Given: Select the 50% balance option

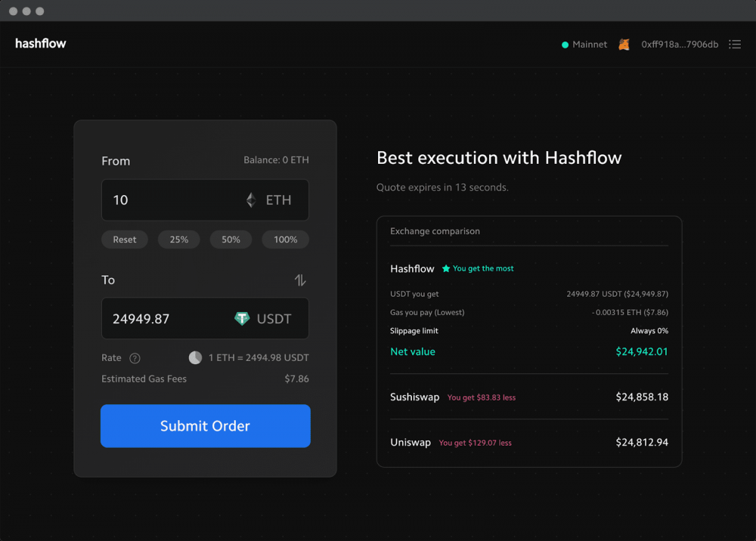Looking at the screenshot, I should coord(231,239).
